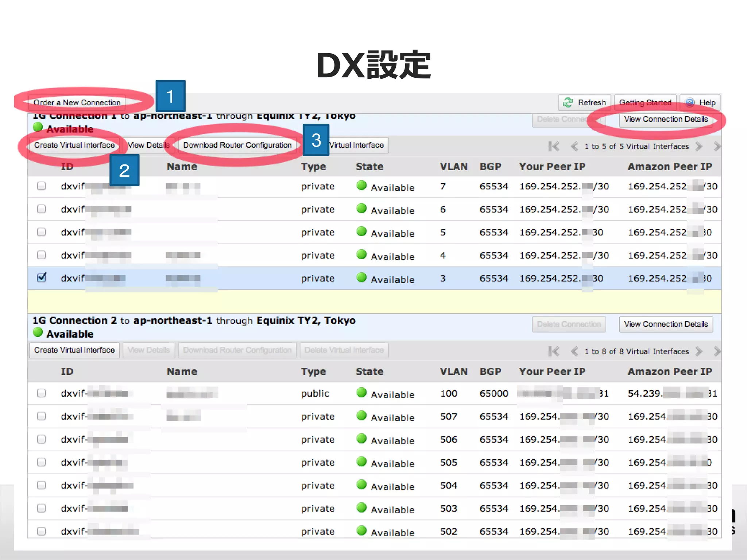The height and width of the screenshot is (560, 747).
Task: Click the Refresh icon button
Action: coord(568,102)
